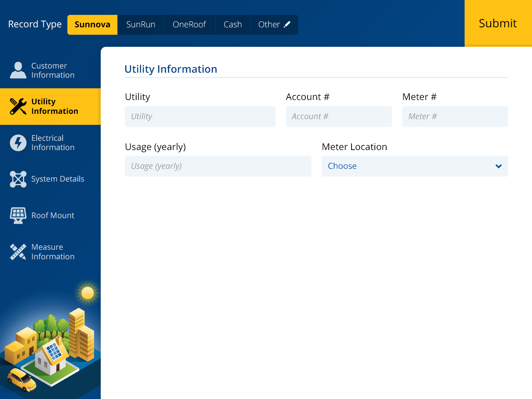Click the Meter Location field label
532x399 pixels.
[354, 147]
